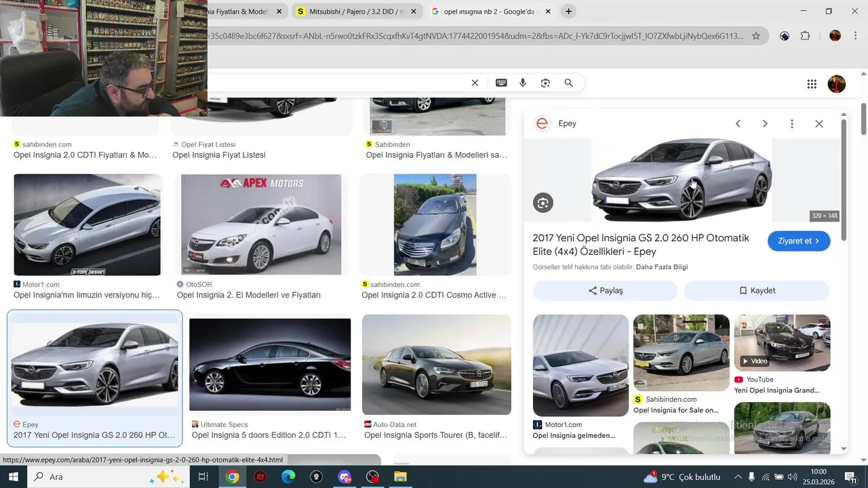Close the Mitsubishi Pajero tab
The height and width of the screenshot is (488, 868).
click(x=415, y=12)
